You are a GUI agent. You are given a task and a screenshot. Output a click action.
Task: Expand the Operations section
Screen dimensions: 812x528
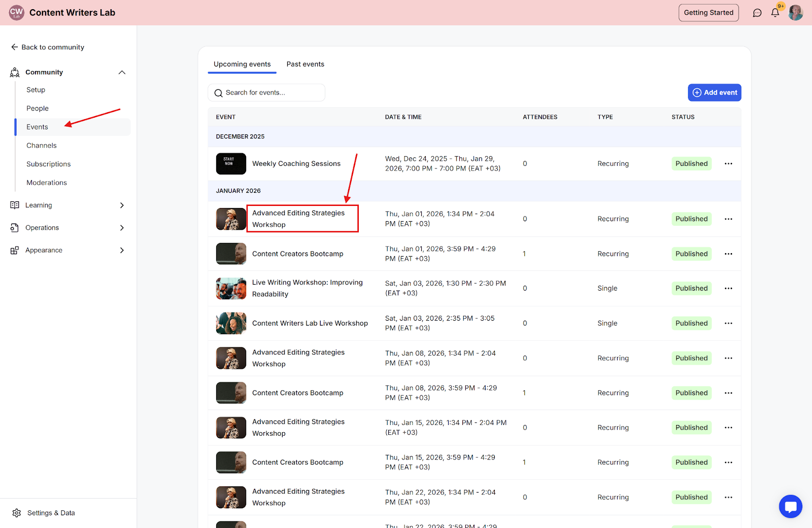click(122, 228)
